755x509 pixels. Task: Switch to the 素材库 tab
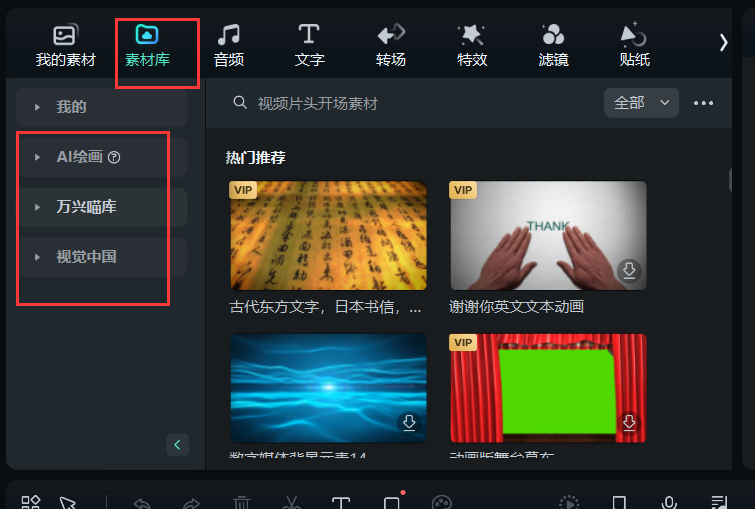(x=147, y=46)
